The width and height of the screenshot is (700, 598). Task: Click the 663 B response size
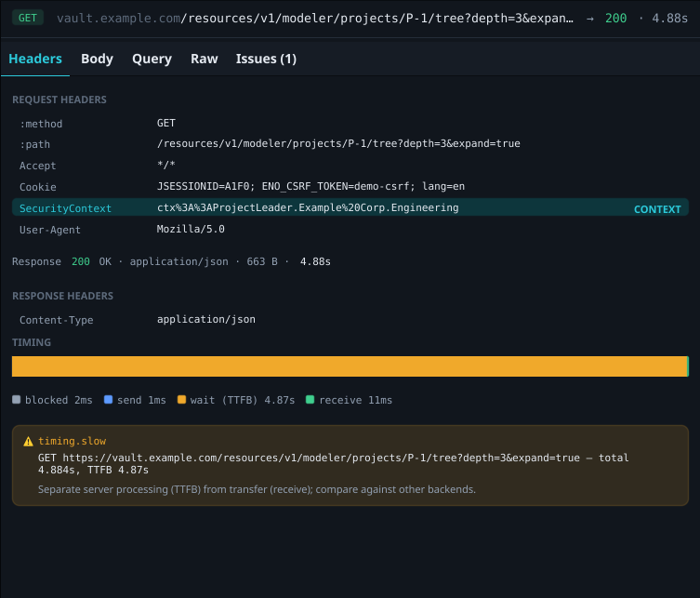(262, 261)
